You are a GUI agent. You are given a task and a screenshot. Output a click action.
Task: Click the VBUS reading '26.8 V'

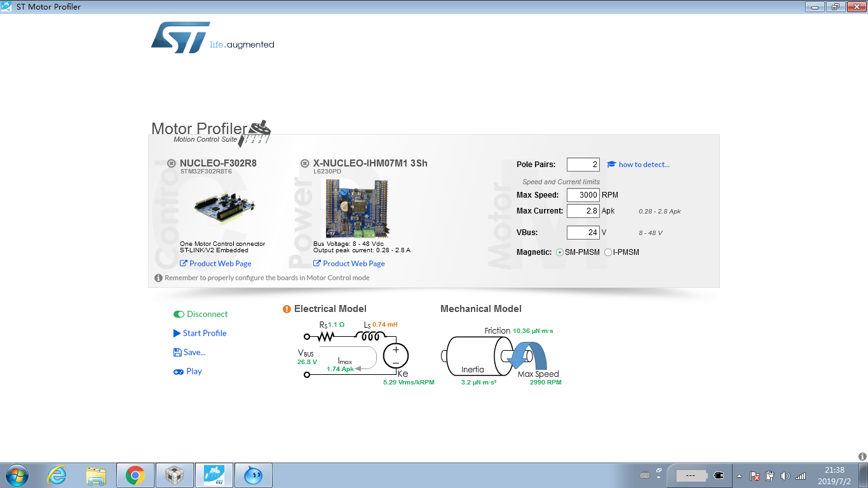pyautogui.click(x=307, y=362)
